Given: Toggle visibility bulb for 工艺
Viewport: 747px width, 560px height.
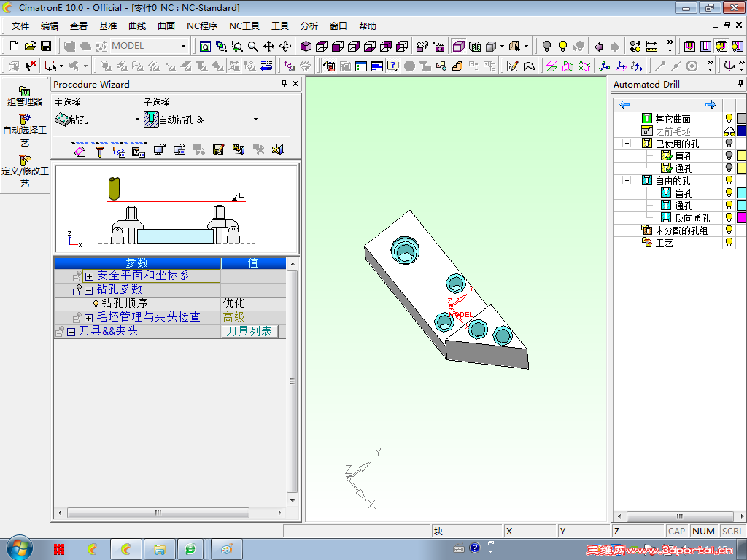Looking at the screenshot, I should (x=729, y=242).
